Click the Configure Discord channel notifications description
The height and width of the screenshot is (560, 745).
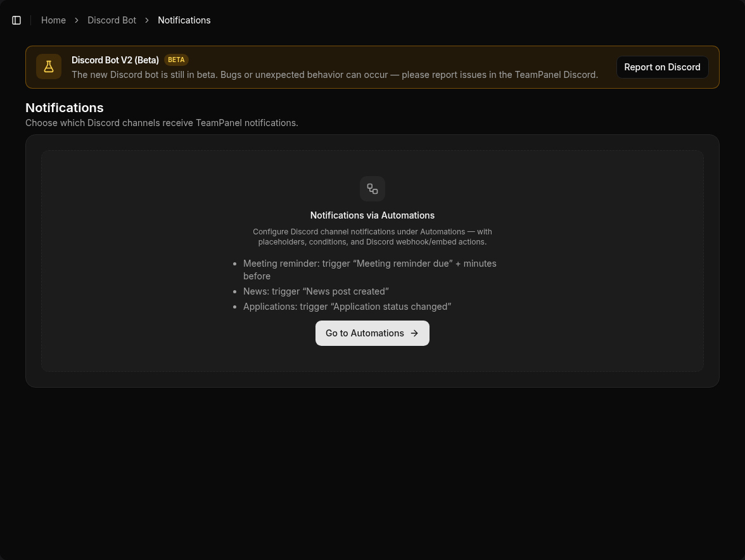click(x=372, y=237)
